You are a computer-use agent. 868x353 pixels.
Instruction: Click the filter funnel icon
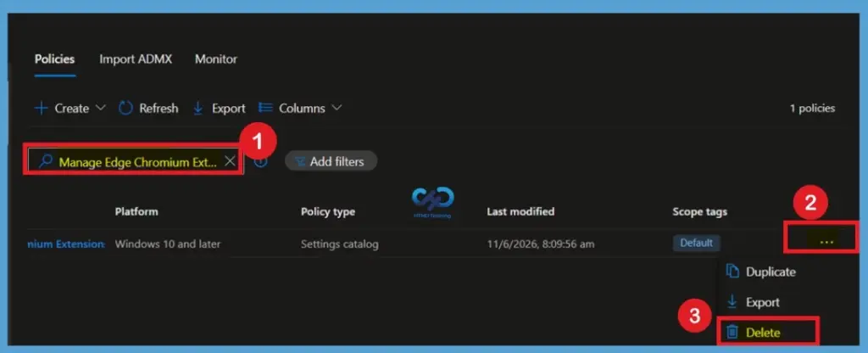tap(300, 162)
